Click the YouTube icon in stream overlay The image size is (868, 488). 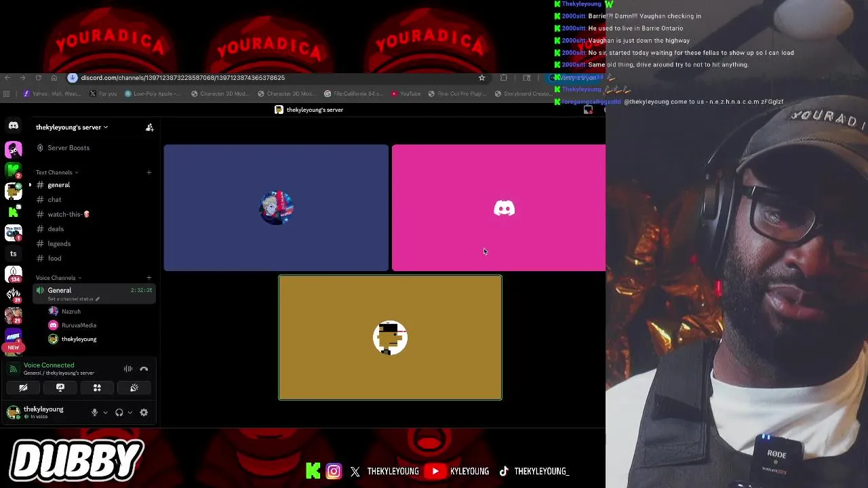(435, 471)
